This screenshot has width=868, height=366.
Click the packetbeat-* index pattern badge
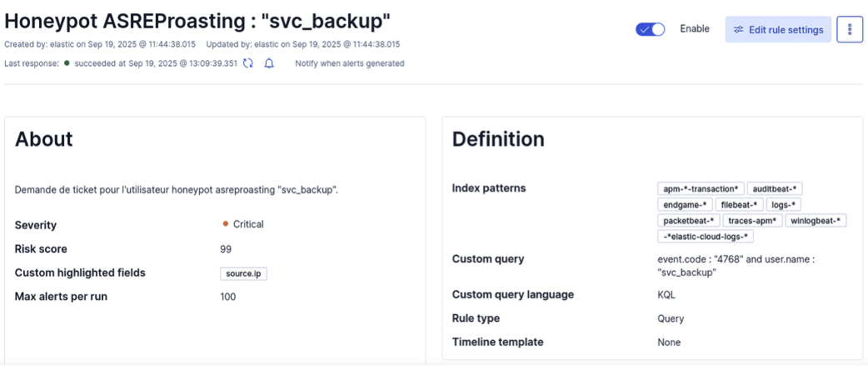point(688,221)
